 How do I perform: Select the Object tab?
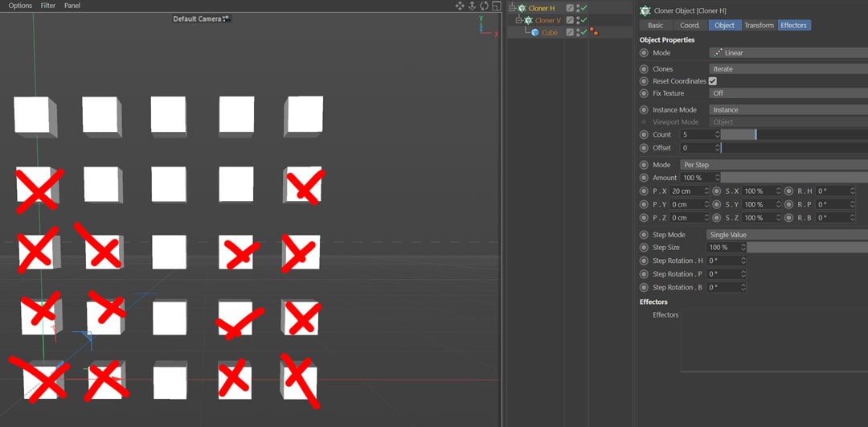[725, 26]
